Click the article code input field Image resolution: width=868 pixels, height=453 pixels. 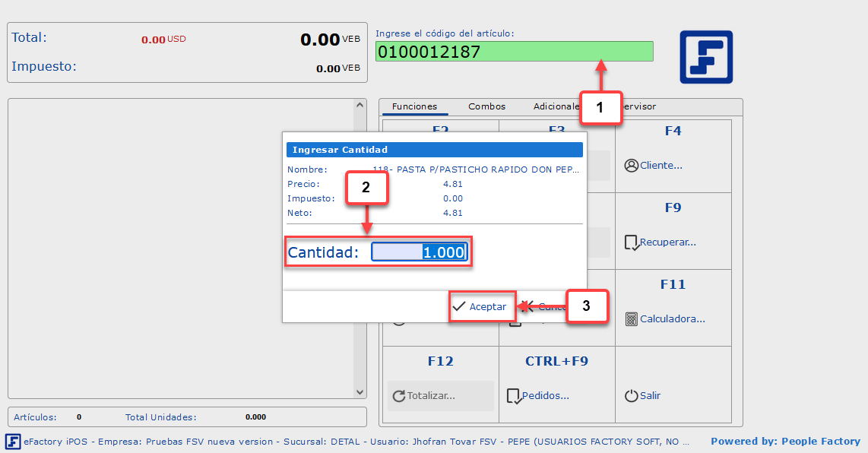pyautogui.click(x=515, y=52)
